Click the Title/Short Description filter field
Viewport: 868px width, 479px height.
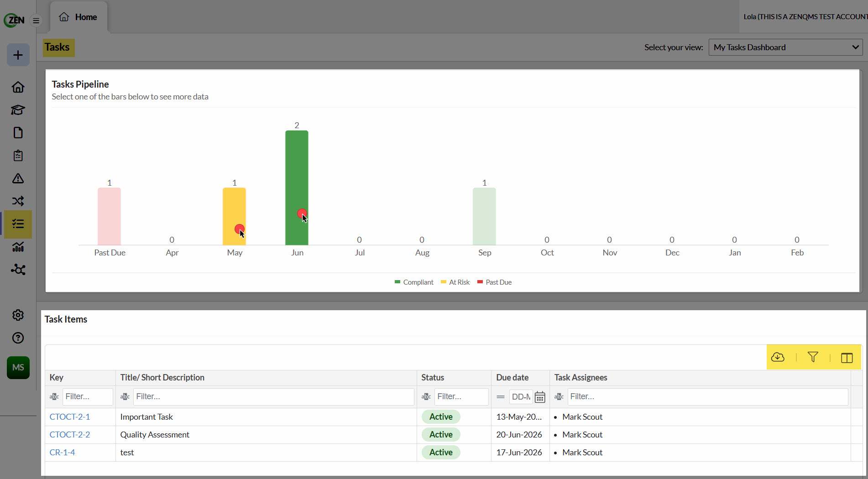coord(273,397)
